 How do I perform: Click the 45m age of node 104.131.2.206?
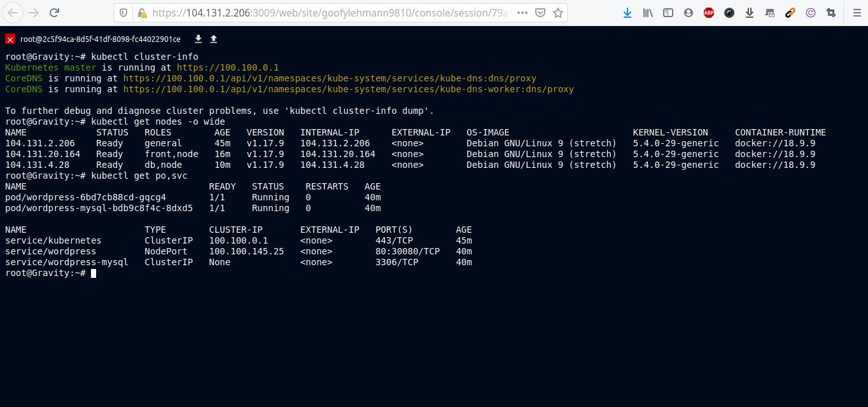[x=222, y=143]
